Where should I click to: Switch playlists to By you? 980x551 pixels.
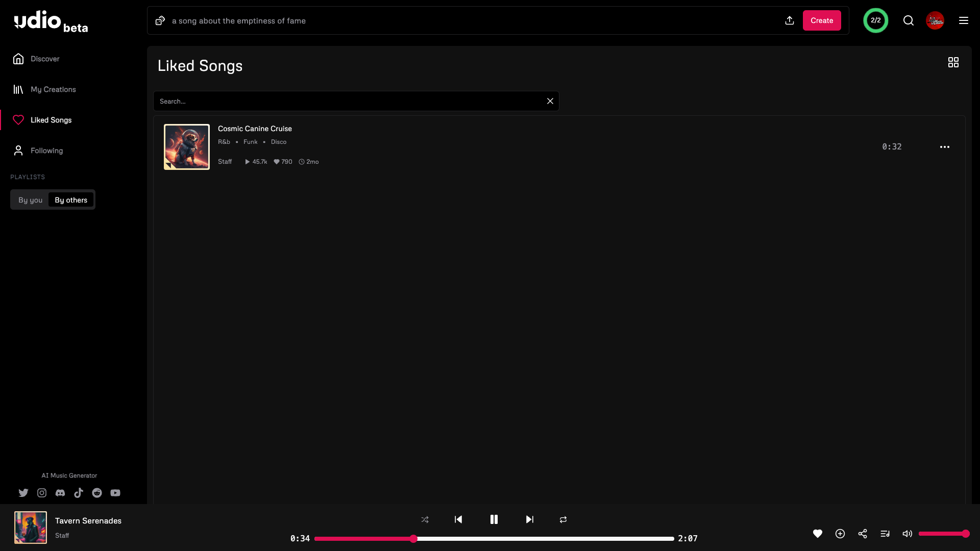click(x=30, y=199)
